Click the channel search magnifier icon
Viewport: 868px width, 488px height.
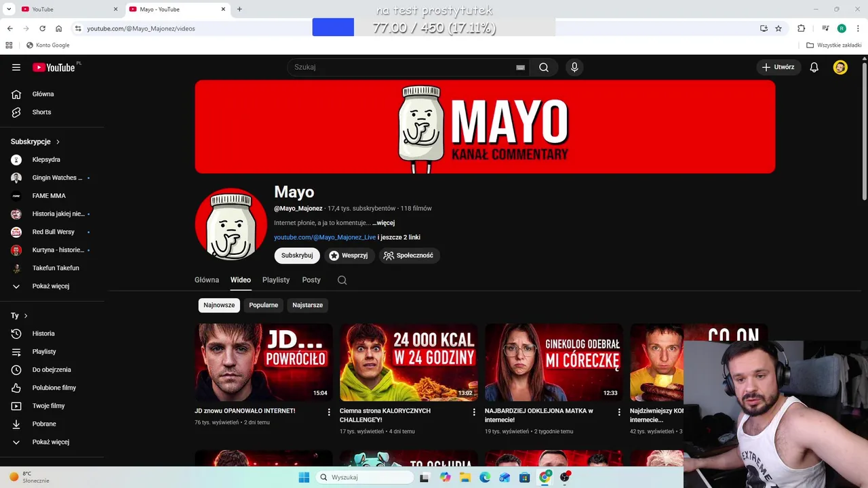coord(342,280)
